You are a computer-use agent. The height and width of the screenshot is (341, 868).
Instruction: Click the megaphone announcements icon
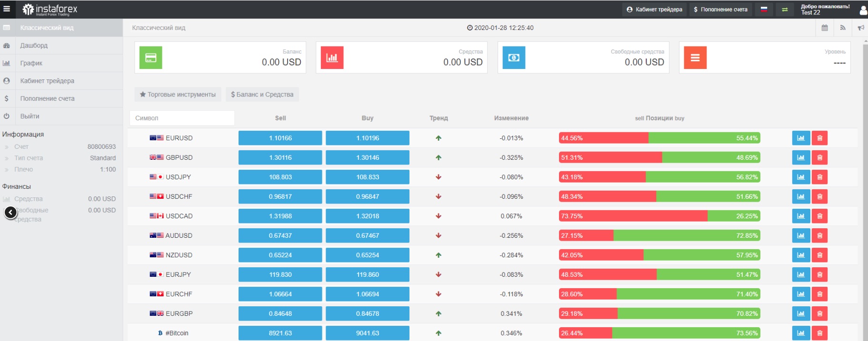pos(861,28)
